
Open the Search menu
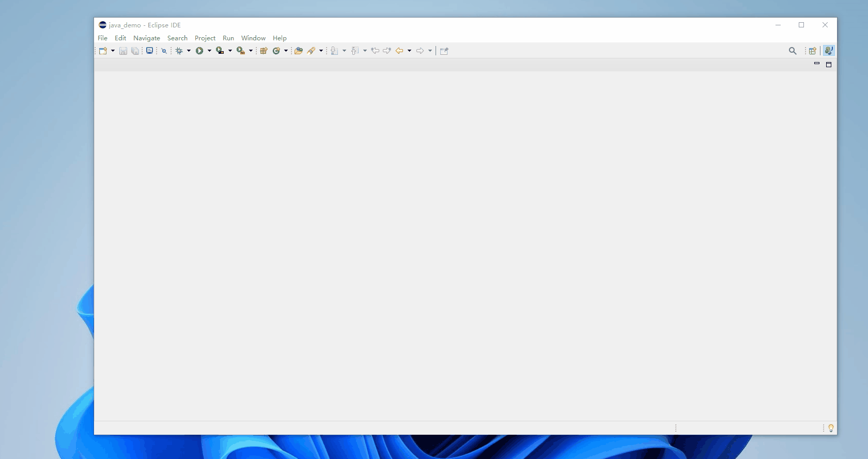[x=177, y=38]
